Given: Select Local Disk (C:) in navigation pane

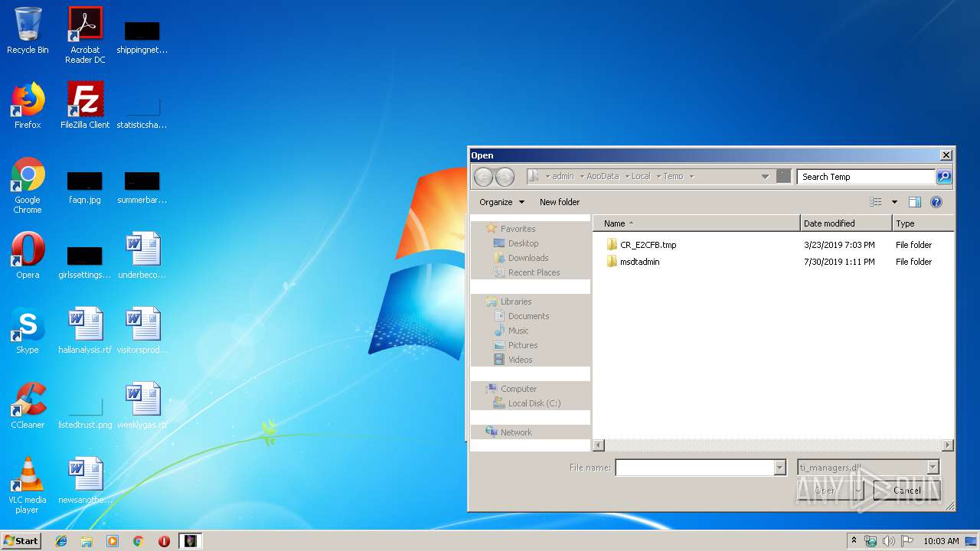Looking at the screenshot, I should 534,403.
